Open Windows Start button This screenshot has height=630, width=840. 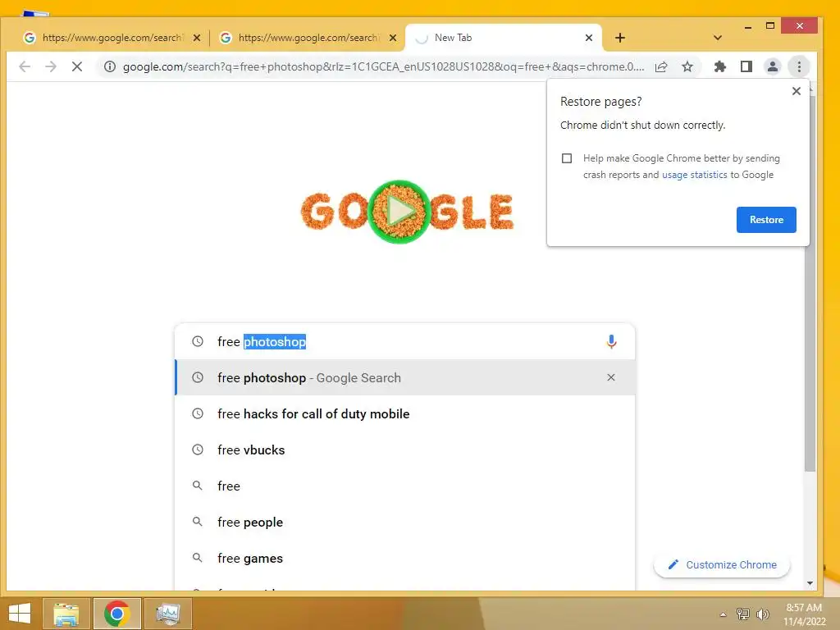tap(20, 614)
